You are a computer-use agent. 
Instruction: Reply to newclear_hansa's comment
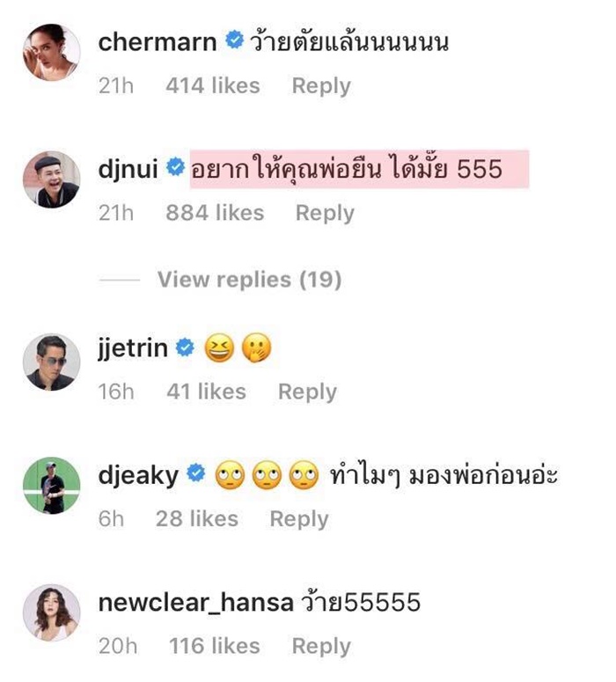coord(321,646)
